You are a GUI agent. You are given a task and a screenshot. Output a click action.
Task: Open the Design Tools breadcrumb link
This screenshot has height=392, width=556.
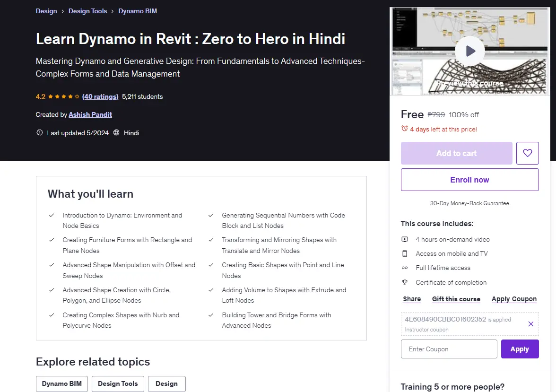pos(87,11)
